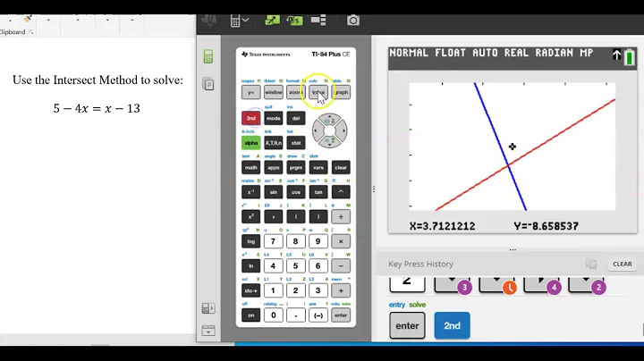Click the green clock key-history toolbar icon

(x=294, y=20)
